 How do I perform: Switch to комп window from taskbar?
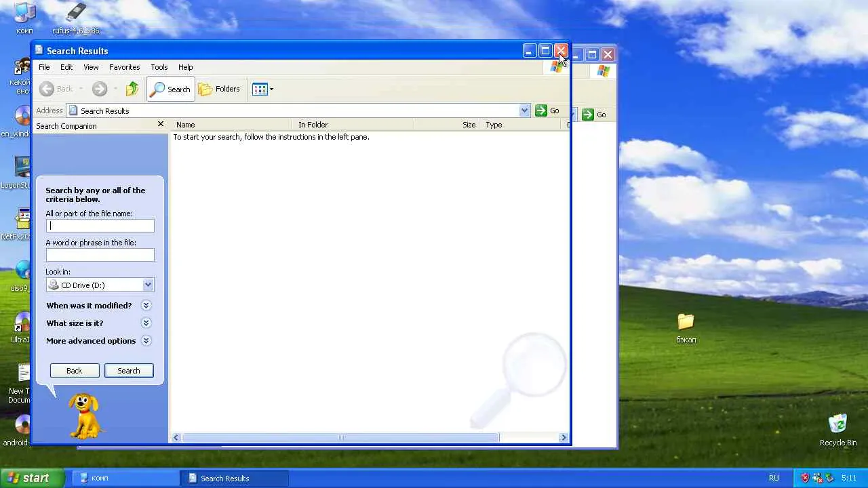click(x=125, y=478)
